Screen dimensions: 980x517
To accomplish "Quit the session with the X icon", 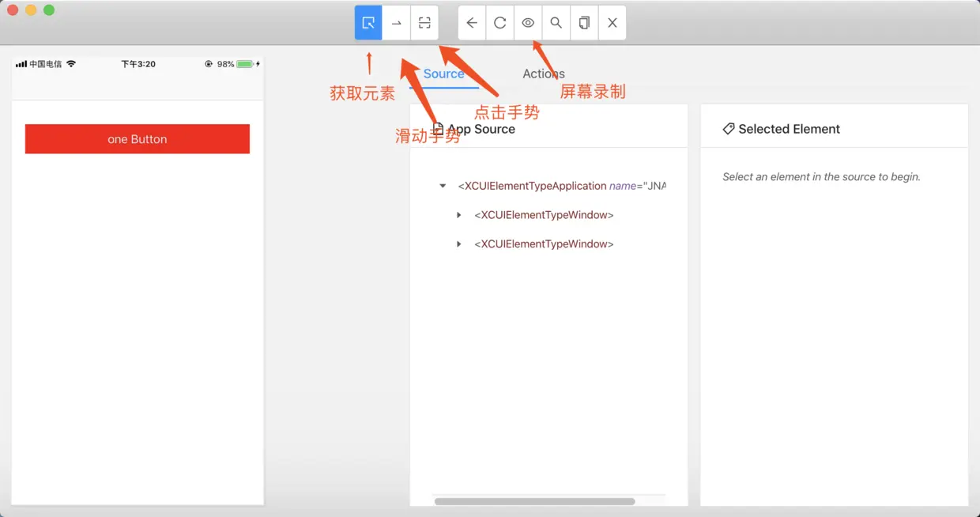I will click(x=612, y=22).
